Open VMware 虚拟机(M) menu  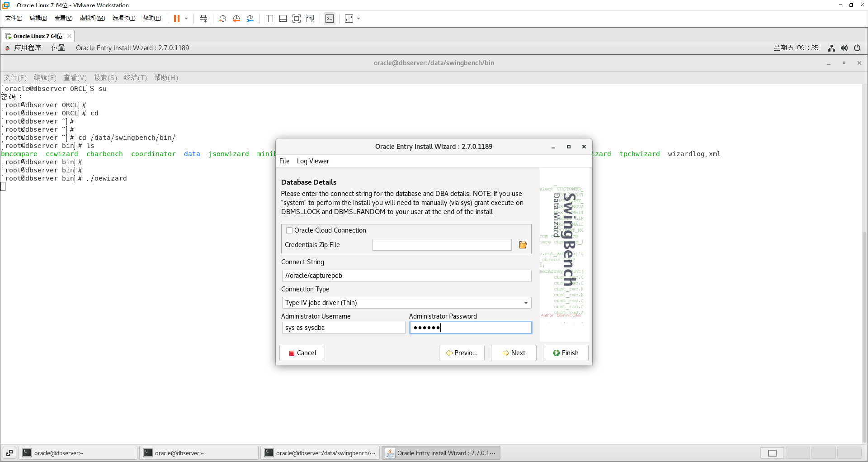(92, 18)
